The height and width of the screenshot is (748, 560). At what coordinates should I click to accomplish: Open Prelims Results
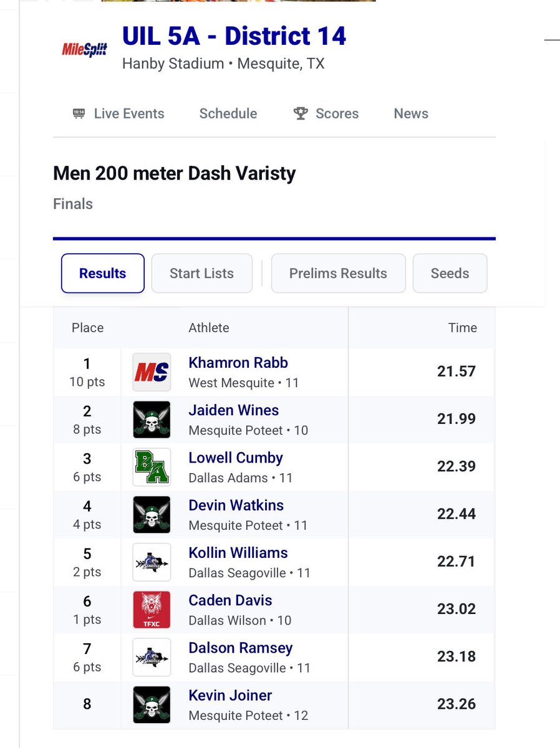tap(338, 273)
